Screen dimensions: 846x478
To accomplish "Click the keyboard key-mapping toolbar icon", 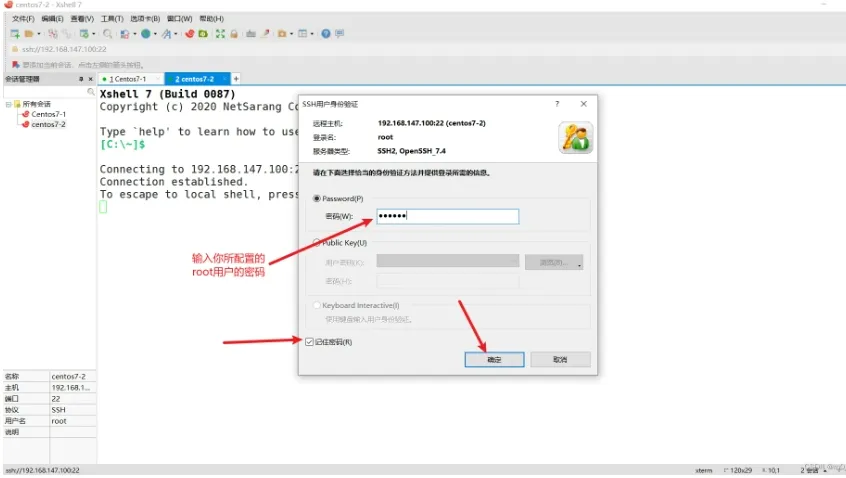I will (x=251, y=33).
